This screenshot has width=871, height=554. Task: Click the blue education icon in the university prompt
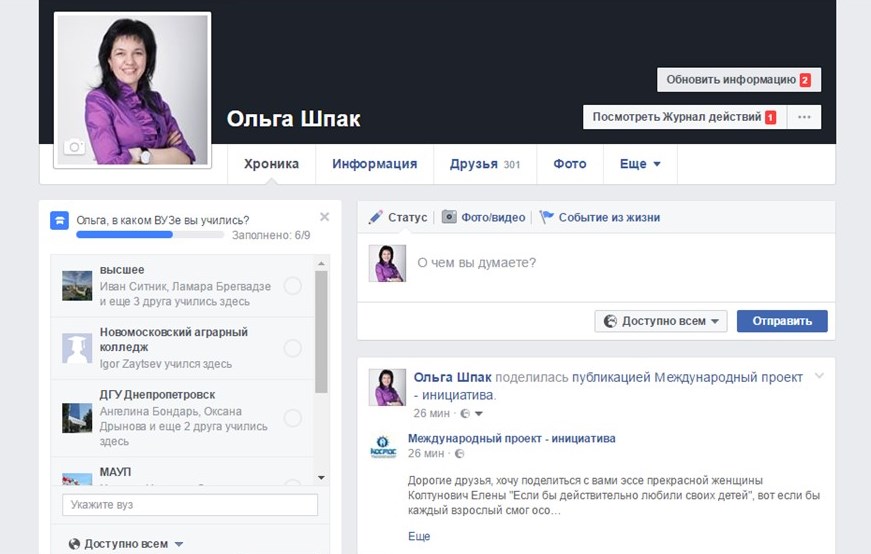click(59, 220)
